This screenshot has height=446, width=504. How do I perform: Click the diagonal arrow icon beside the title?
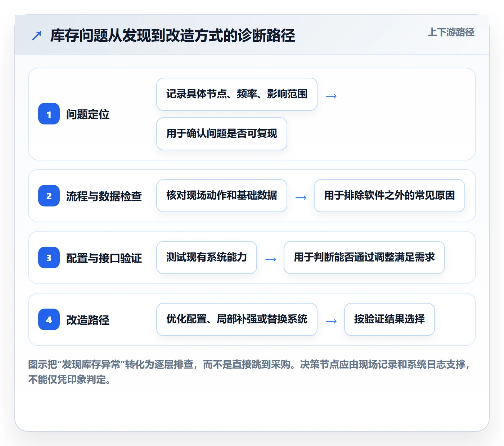coord(37,36)
